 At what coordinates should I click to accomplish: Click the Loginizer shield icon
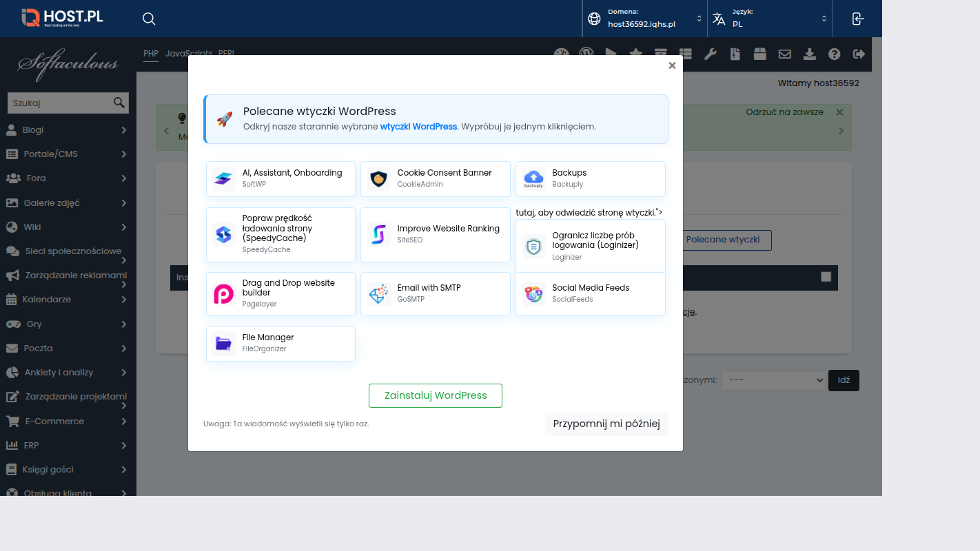[x=533, y=246]
